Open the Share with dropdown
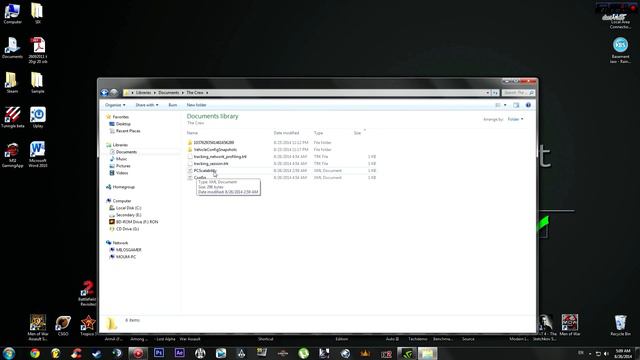This screenshot has height=360, width=640. [147, 105]
